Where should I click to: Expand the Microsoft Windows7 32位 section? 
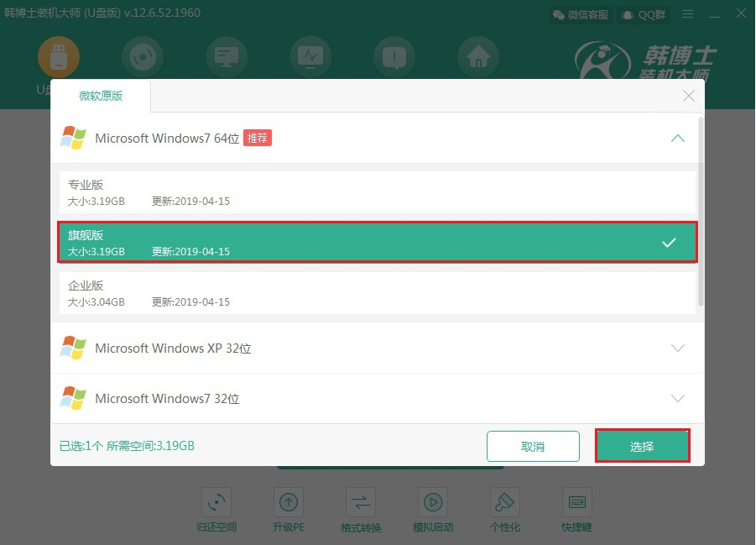[x=678, y=399]
